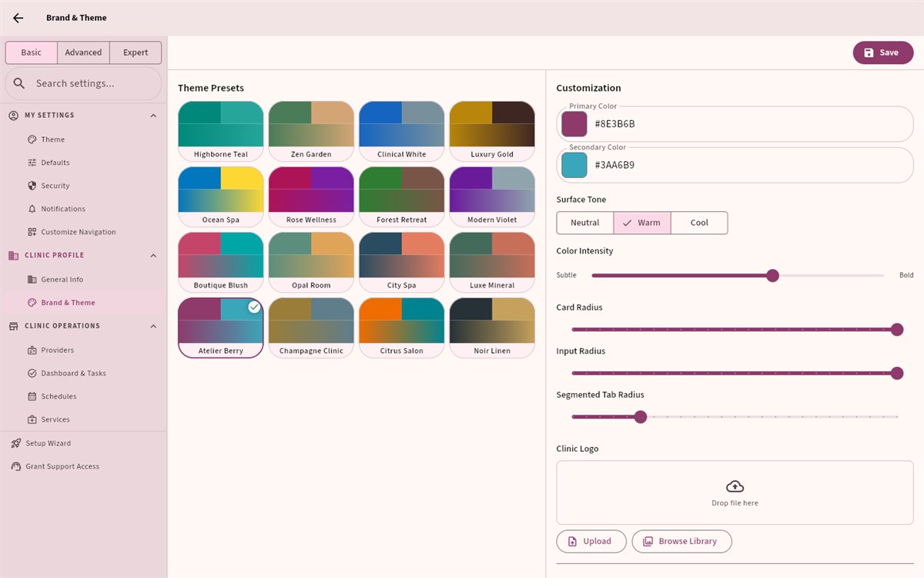
Task: Click the Search settings field
Action: point(83,83)
